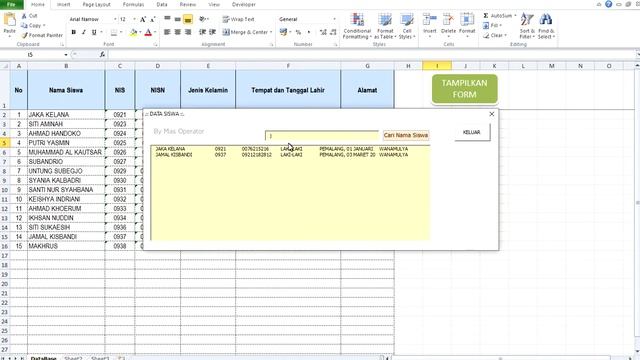
Task: Click the Increase Indent icon
Action: 213,32
